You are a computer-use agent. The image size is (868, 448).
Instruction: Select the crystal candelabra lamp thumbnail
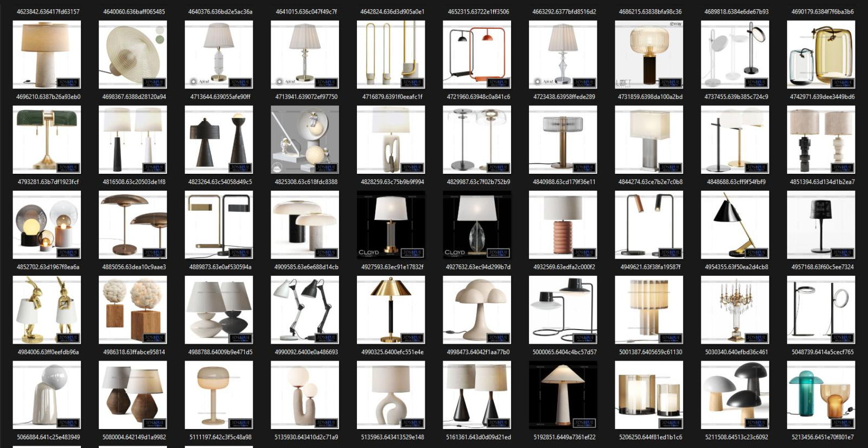tap(735, 310)
